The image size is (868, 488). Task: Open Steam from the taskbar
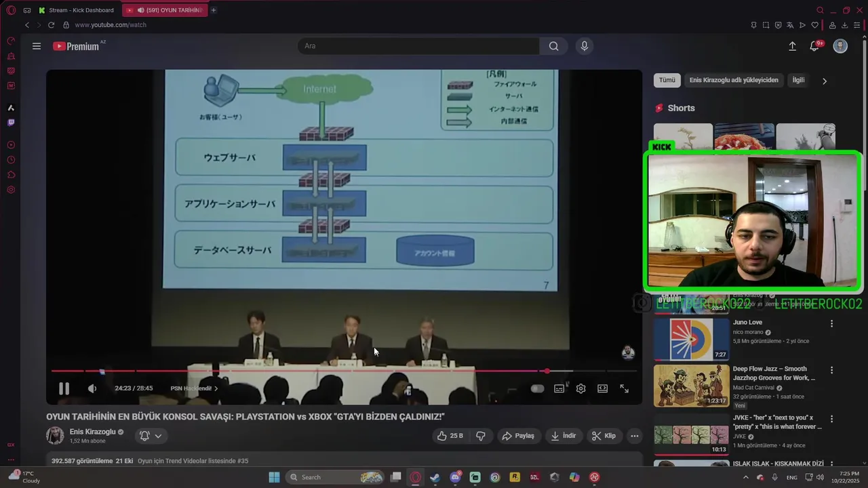click(435, 477)
